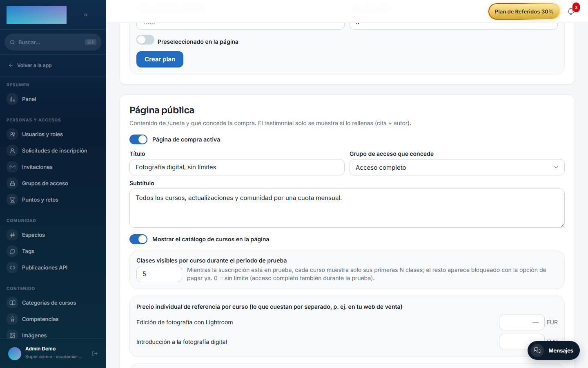Go to Competencias page
This screenshot has width=588, height=368.
coord(53,319)
